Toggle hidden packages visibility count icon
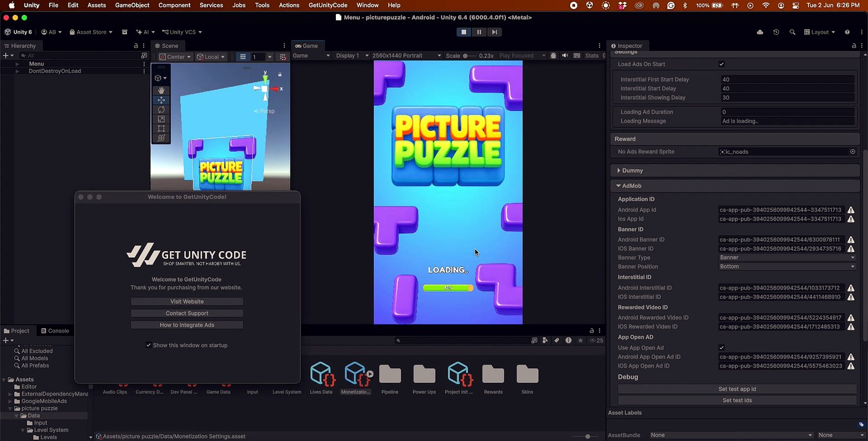Image resolution: width=868 pixels, height=441 pixels. (596, 341)
